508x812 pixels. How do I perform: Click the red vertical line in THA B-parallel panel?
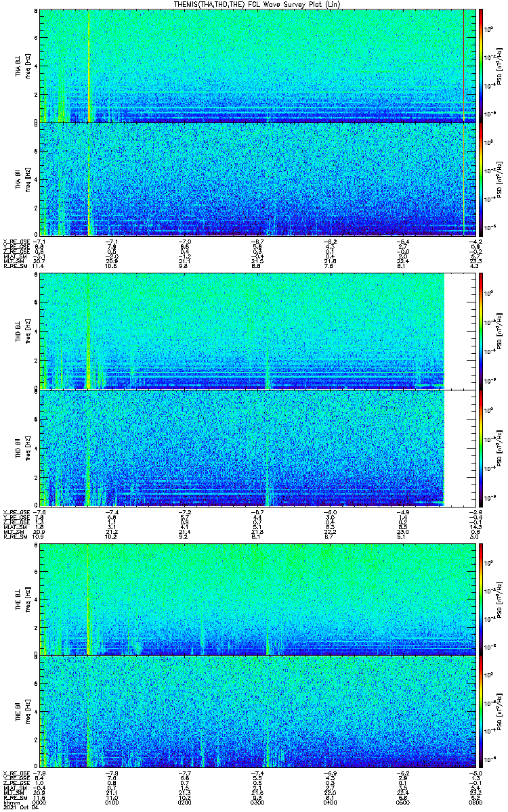click(x=464, y=179)
